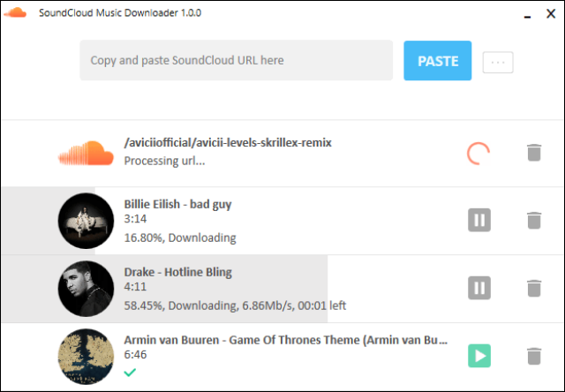
Task: Play the downloaded Game Of Thrones Theme
Action: (479, 356)
